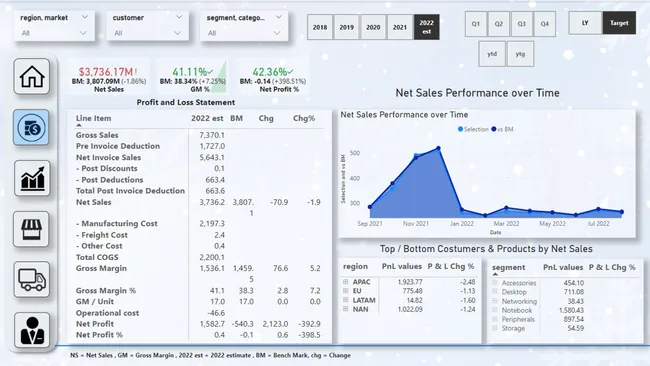Screen dimensions: 650x366
Task: Expand the Networking segment row
Action: coord(495,301)
